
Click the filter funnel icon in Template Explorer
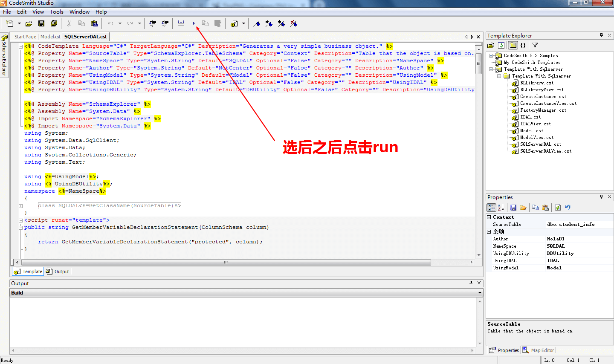click(x=535, y=45)
